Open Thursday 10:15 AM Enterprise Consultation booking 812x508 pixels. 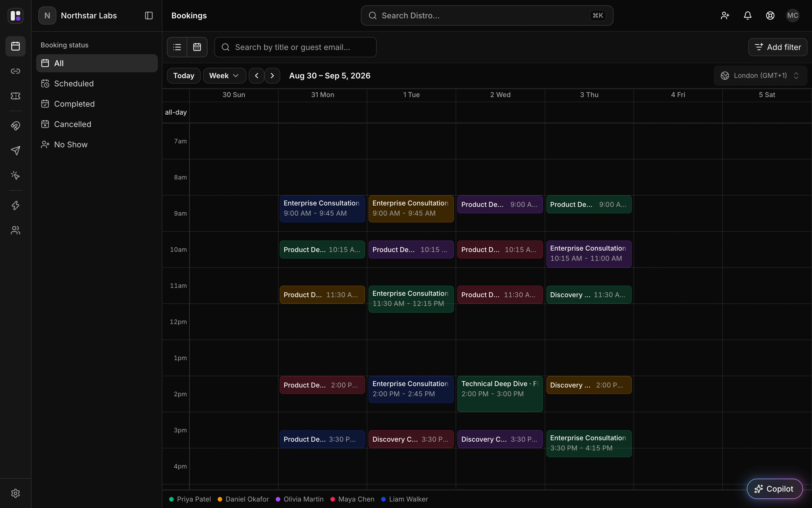589,254
